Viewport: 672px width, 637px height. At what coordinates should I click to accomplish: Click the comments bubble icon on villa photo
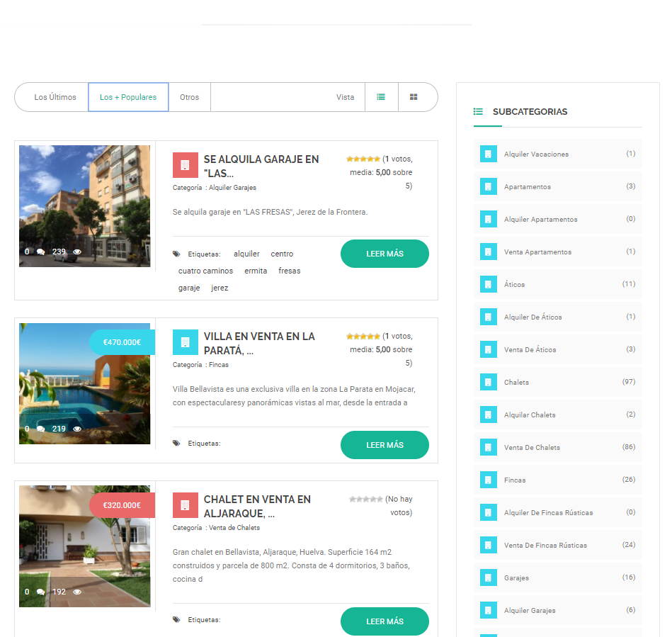pos(41,429)
